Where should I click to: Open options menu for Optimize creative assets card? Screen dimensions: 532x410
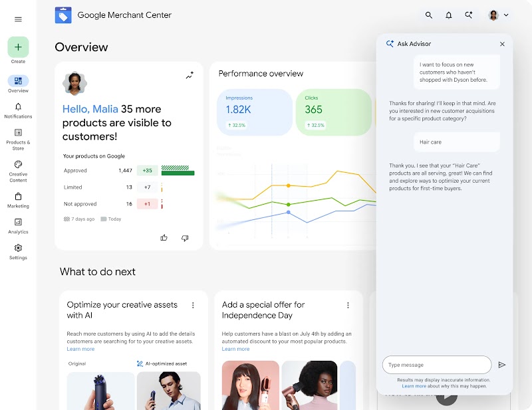[x=193, y=305]
